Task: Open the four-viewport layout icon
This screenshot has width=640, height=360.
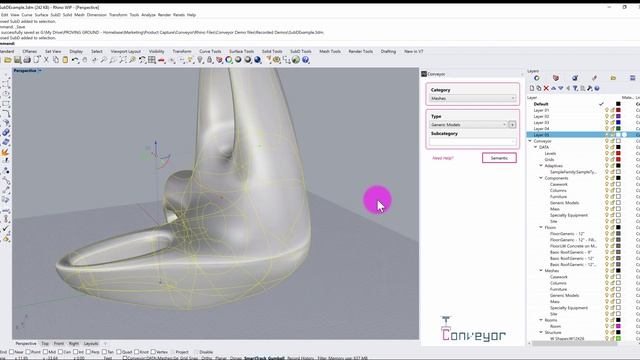Action: 152,60
